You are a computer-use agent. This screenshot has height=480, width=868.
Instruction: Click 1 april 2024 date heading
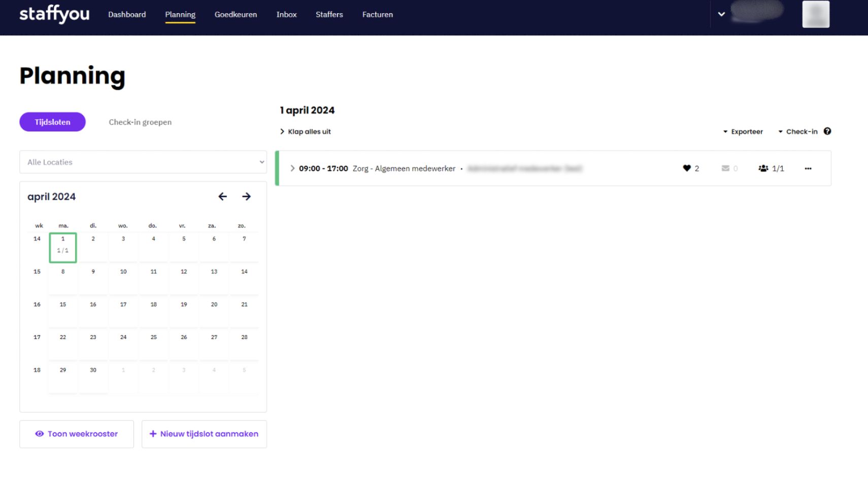coord(307,110)
